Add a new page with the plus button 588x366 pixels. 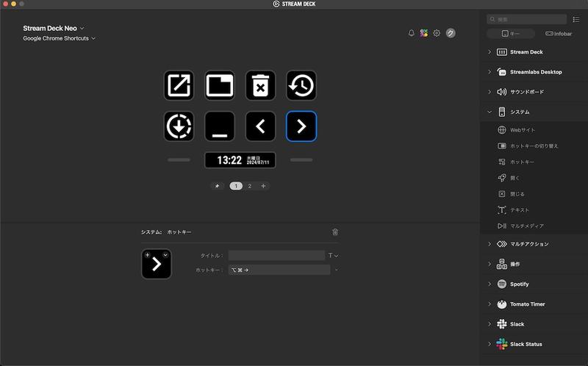point(263,186)
